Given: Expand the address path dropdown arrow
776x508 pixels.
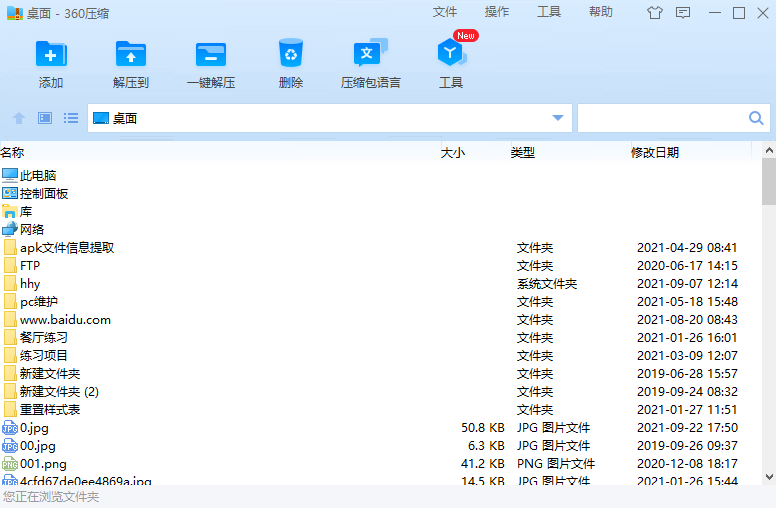Looking at the screenshot, I should click(558, 118).
